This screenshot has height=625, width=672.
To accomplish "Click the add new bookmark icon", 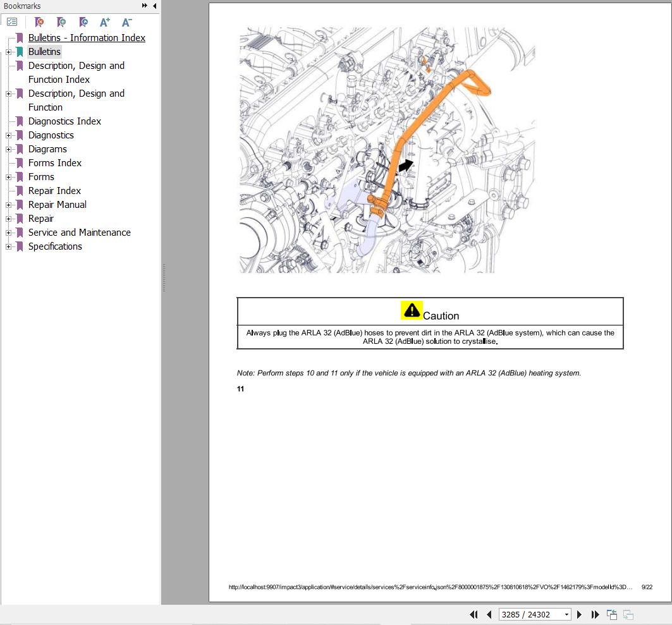I will click(61, 22).
